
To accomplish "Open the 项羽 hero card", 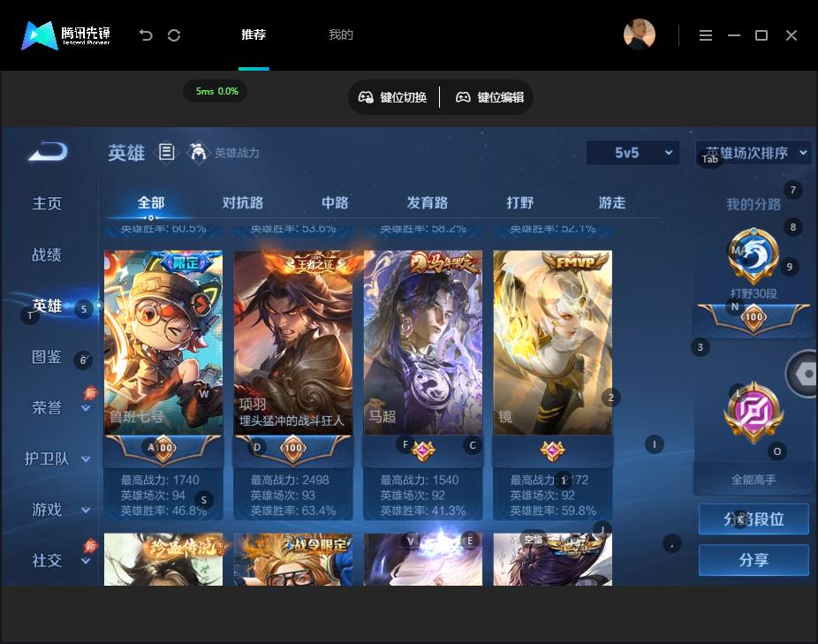I will 293,343.
